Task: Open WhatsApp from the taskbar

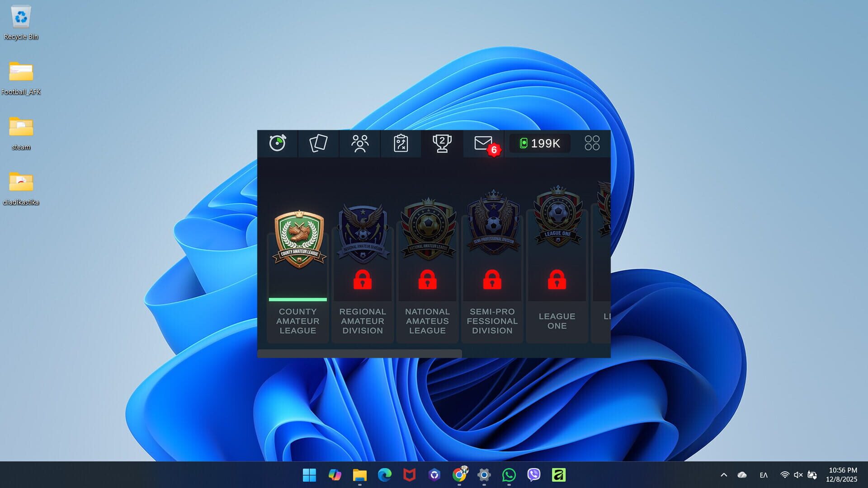Action: point(509,475)
